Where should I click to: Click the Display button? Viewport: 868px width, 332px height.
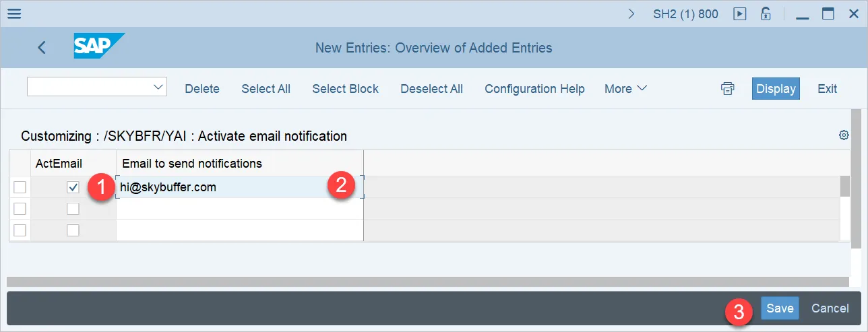776,89
